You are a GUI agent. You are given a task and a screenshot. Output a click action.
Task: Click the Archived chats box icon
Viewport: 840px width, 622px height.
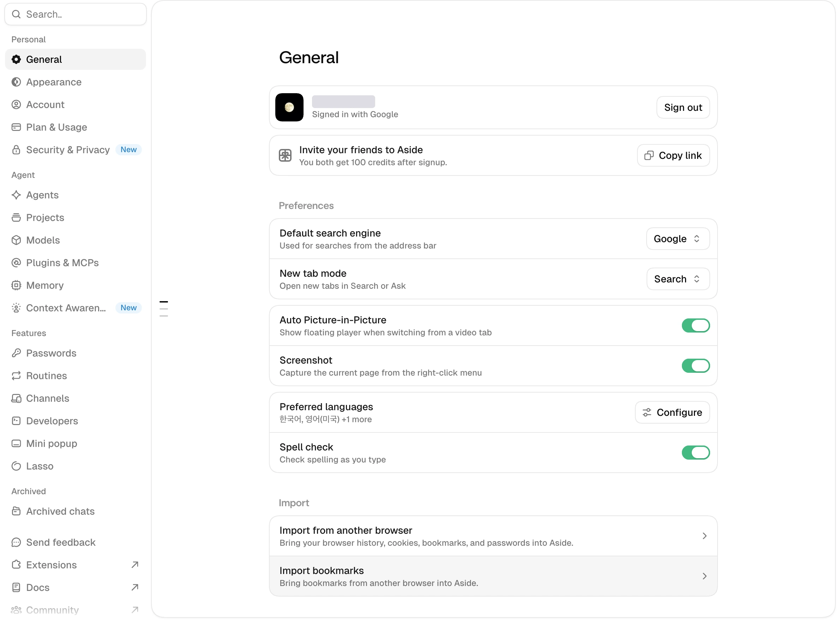[16, 511]
